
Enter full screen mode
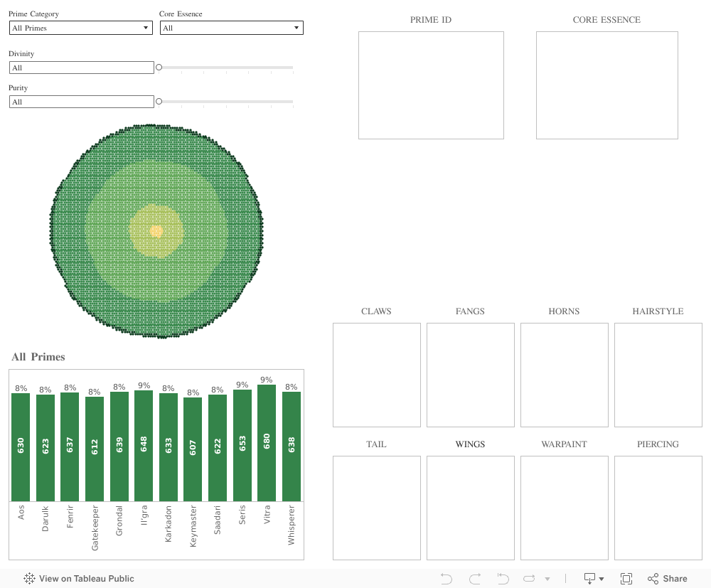(626, 579)
